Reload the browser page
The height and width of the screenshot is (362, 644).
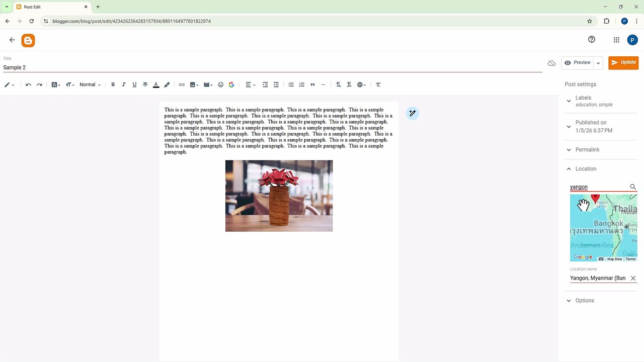[x=32, y=21]
